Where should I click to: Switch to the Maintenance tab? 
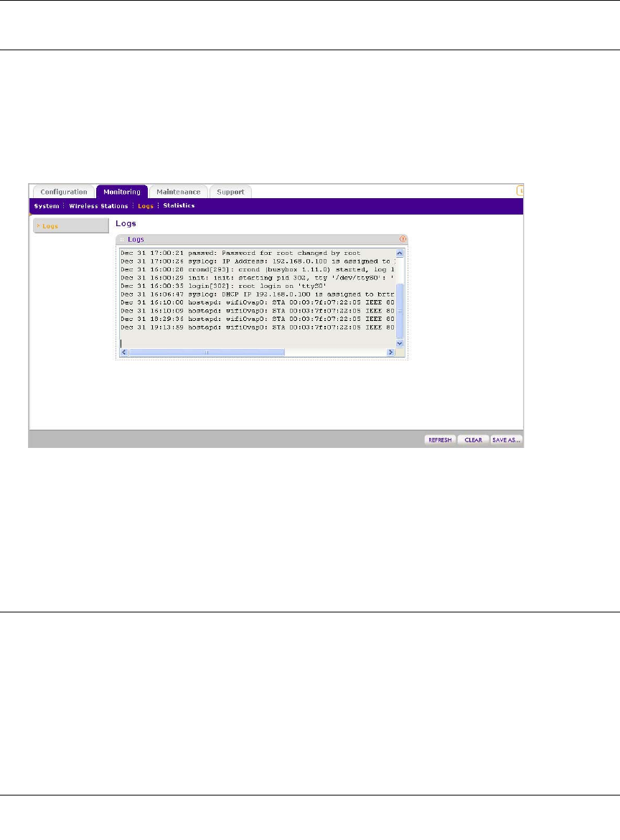click(x=178, y=192)
